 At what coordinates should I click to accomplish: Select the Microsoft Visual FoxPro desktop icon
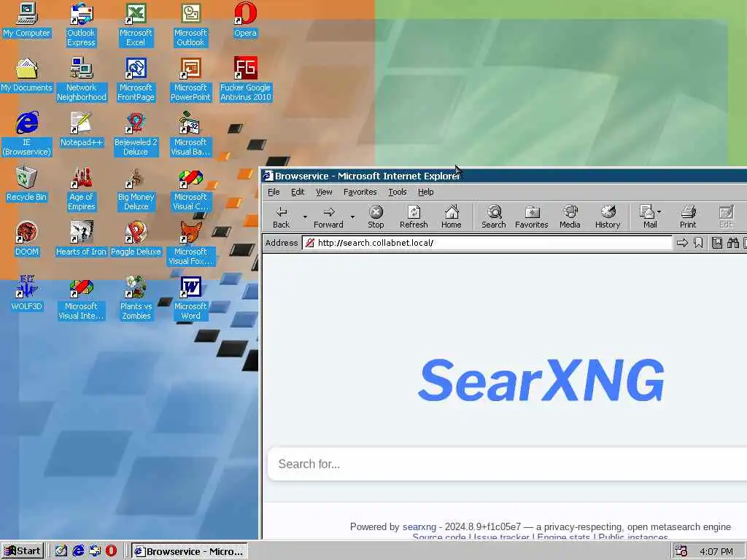(190, 244)
